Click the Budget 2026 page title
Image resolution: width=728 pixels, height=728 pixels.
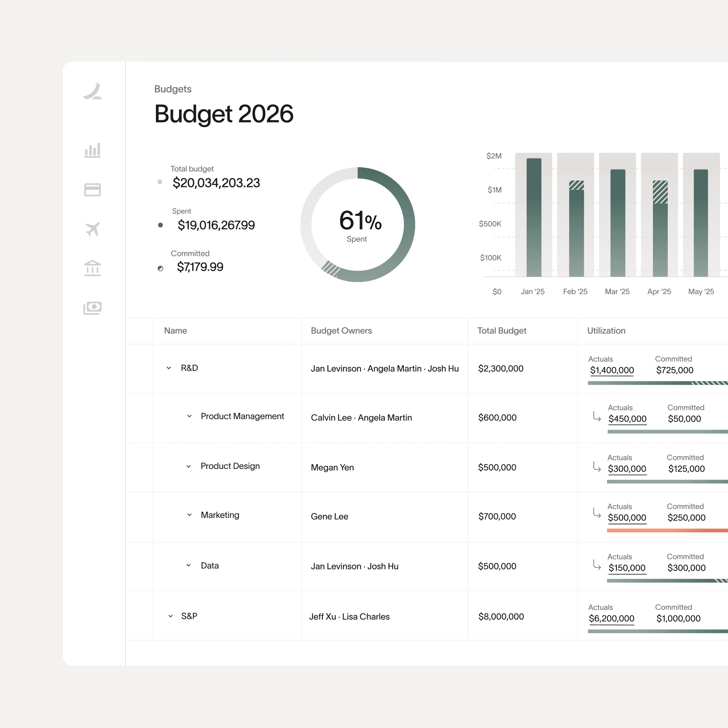click(x=224, y=114)
